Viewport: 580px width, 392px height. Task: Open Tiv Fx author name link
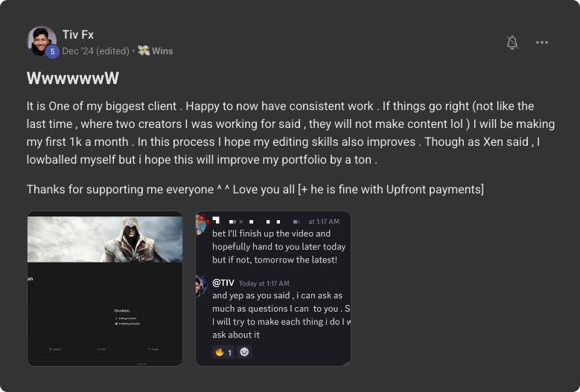coord(78,35)
